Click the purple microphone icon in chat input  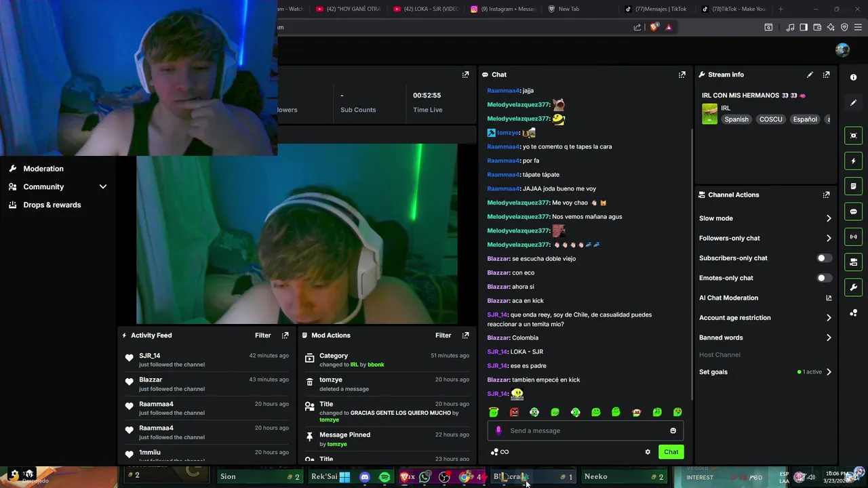click(498, 430)
